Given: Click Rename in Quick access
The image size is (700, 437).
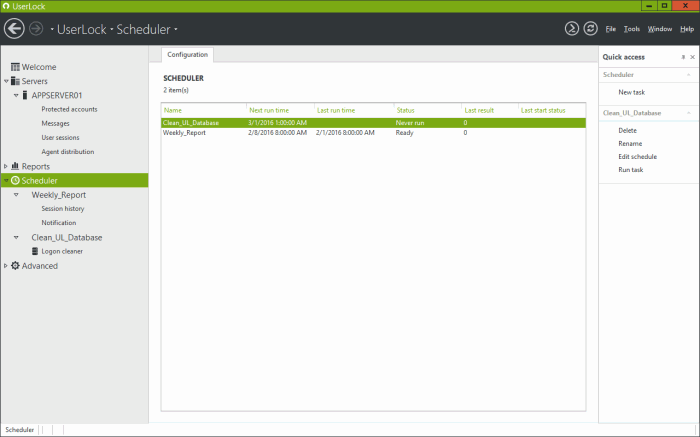Looking at the screenshot, I should click(x=630, y=144).
